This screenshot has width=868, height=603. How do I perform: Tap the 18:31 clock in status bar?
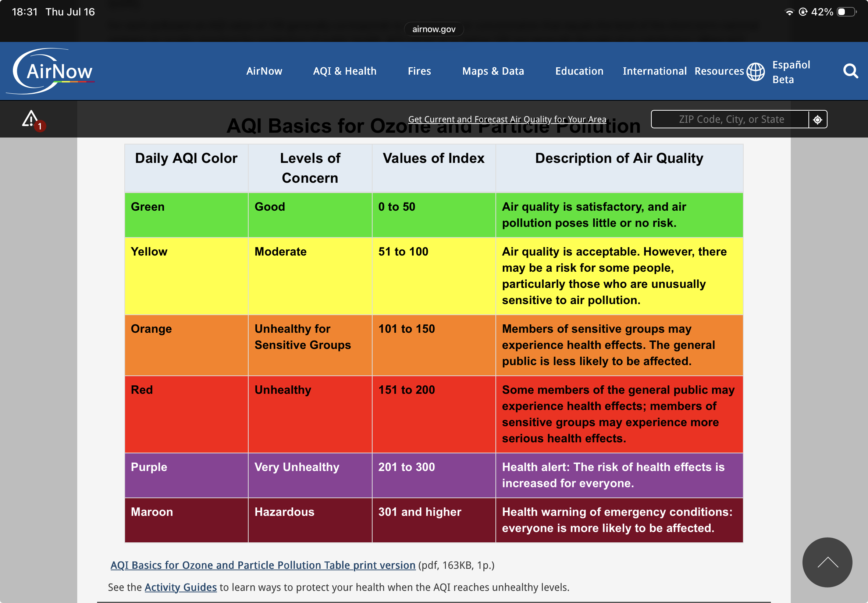25,12
